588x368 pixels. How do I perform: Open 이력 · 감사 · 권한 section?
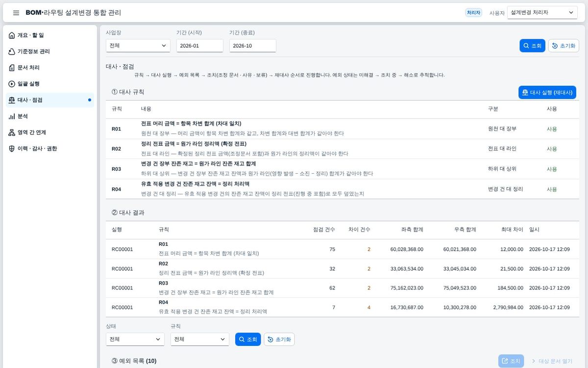pyautogui.click(x=49, y=149)
